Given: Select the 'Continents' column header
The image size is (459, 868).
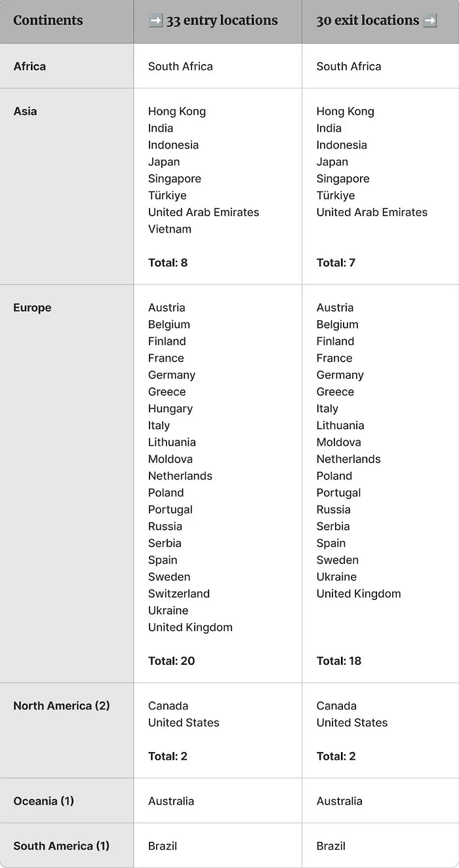Looking at the screenshot, I should coord(48,20).
